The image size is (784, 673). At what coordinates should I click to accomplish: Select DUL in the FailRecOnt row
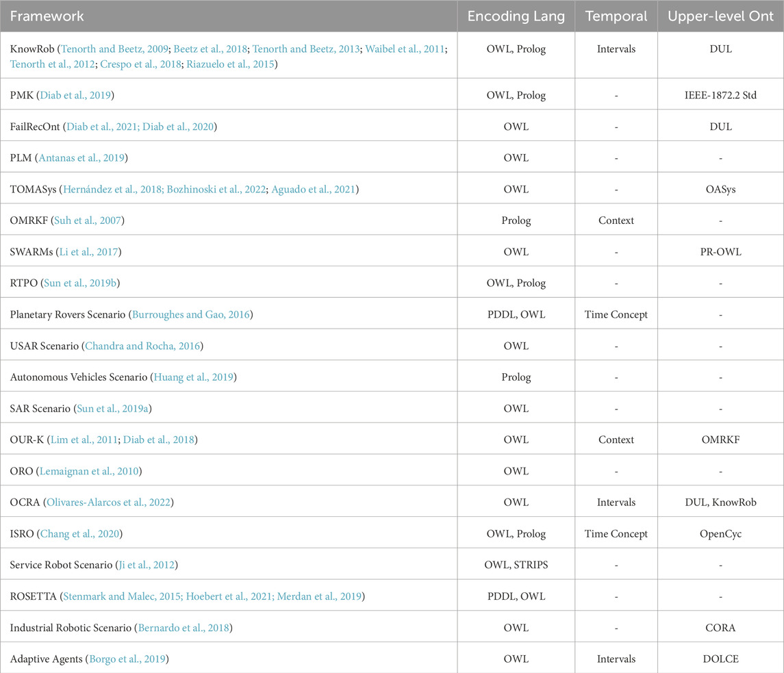[x=720, y=127]
